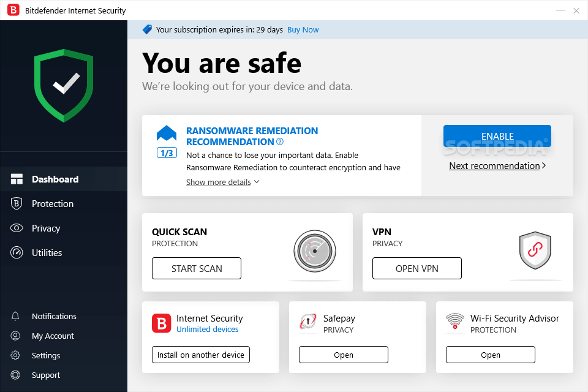Minimize the Bitdefender window
This screenshot has height=392, width=588.
click(560, 10)
